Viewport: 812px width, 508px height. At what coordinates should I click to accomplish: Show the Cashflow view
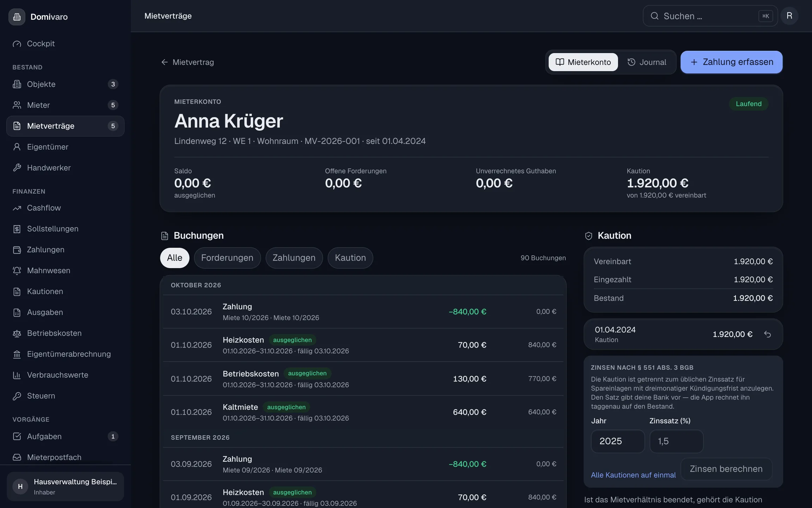[65, 208]
